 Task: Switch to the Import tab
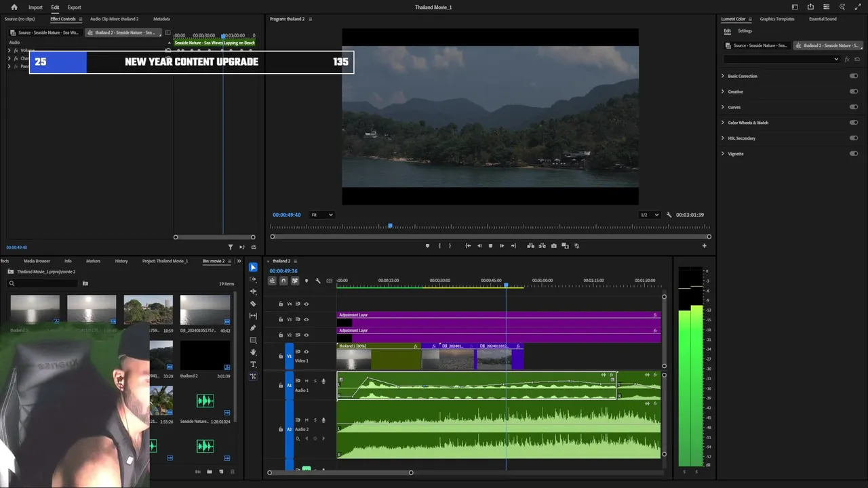[x=35, y=7]
